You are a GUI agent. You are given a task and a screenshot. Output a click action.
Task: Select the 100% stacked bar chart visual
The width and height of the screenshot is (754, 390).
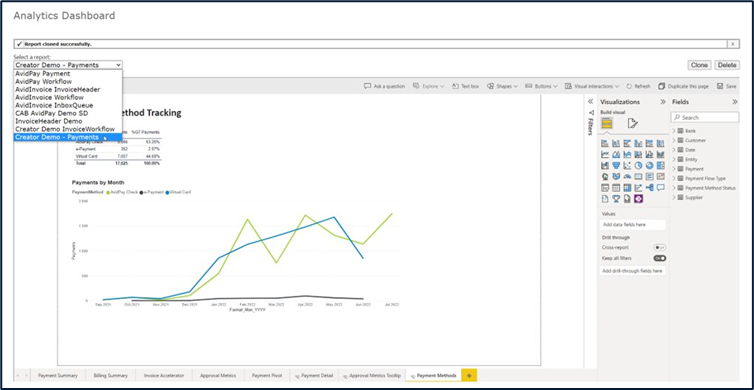[650, 143]
